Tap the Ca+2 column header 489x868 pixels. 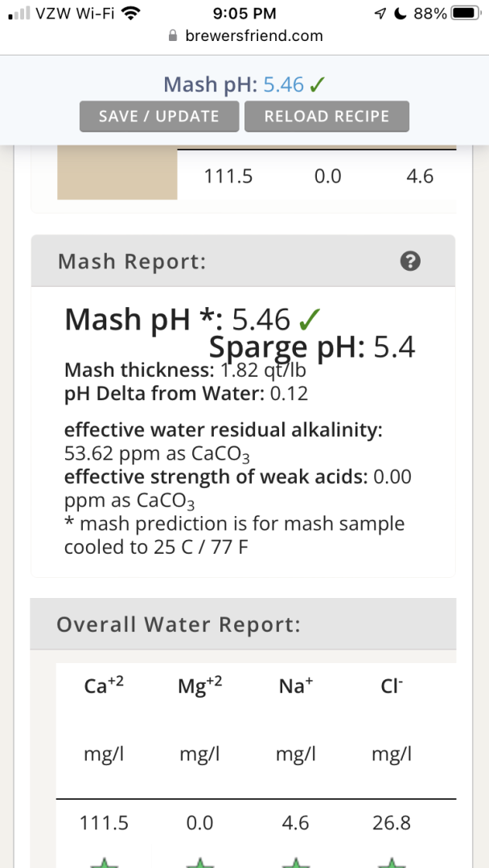104,686
